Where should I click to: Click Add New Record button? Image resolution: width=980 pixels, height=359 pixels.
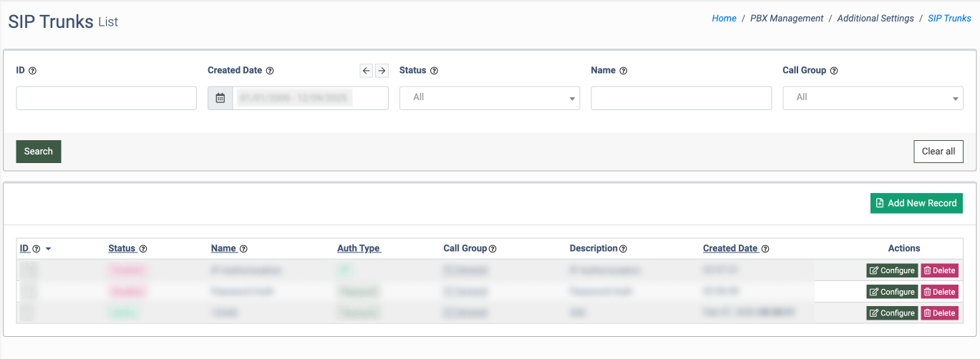coord(916,203)
